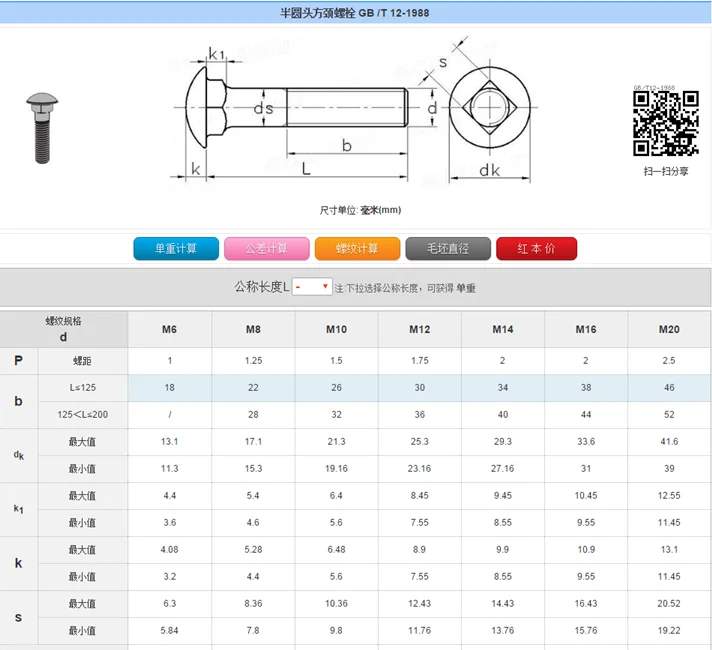The width and height of the screenshot is (712, 650).
Task: Select the M8 column header
Action: click(253, 329)
